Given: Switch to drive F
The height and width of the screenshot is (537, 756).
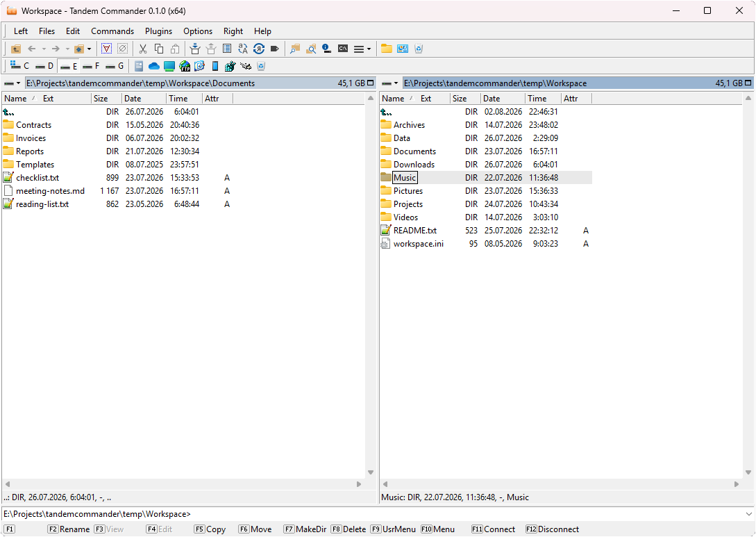Looking at the screenshot, I should coord(91,65).
